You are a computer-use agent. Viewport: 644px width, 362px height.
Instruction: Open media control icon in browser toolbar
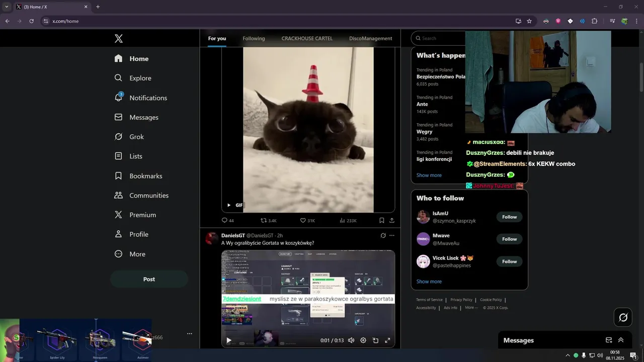(612, 21)
